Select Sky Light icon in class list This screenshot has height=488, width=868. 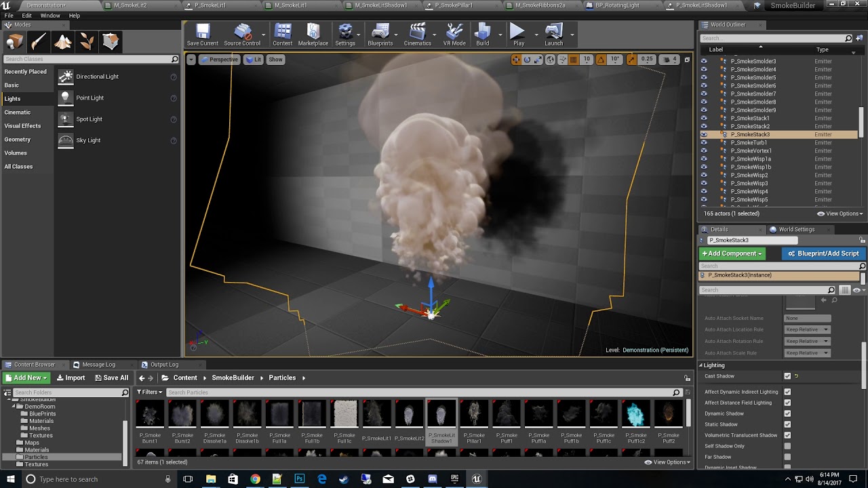click(x=65, y=140)
